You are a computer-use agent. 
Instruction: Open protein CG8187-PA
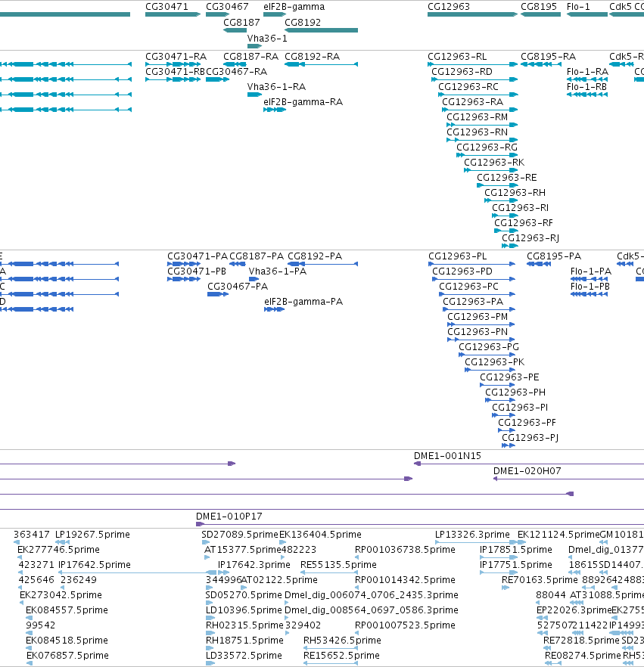pos(257,256)
